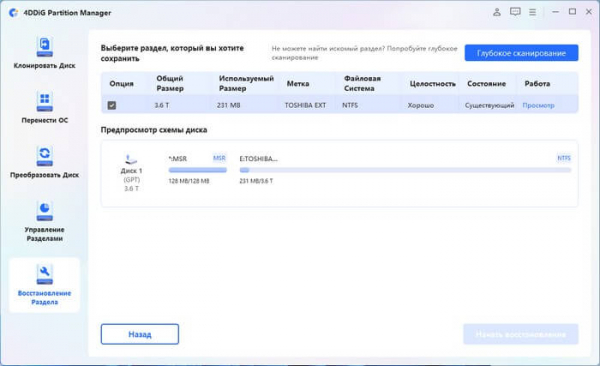Open the Просмотр link for TOSHIBA EXT
600x366 pixels.
pos(538,105)
